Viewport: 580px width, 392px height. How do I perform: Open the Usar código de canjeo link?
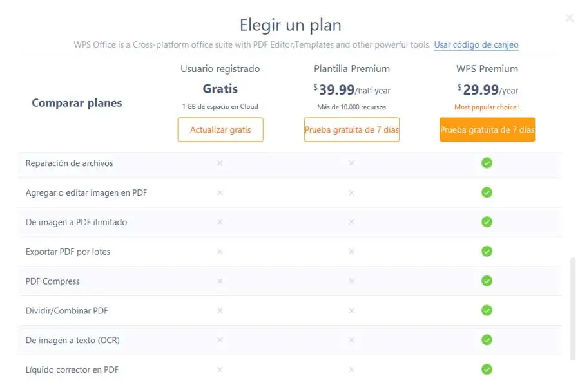(476, 45)
